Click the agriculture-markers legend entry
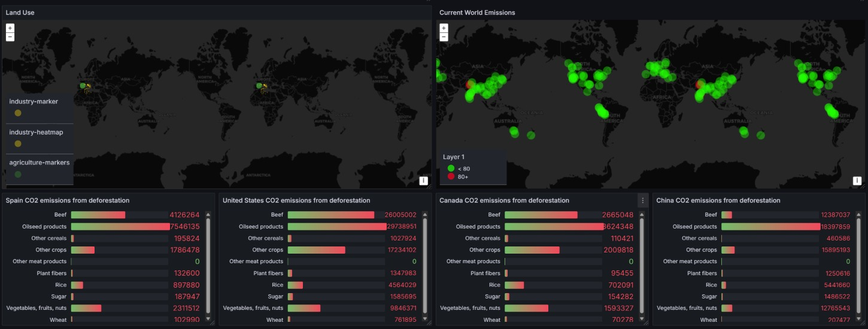 point(40,163)
